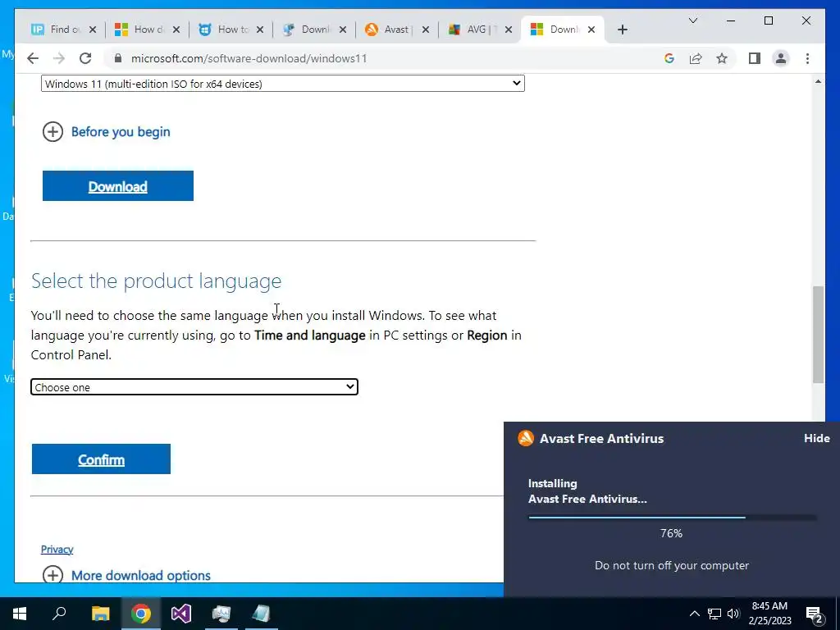Close the Avast tab

(426, 30)
